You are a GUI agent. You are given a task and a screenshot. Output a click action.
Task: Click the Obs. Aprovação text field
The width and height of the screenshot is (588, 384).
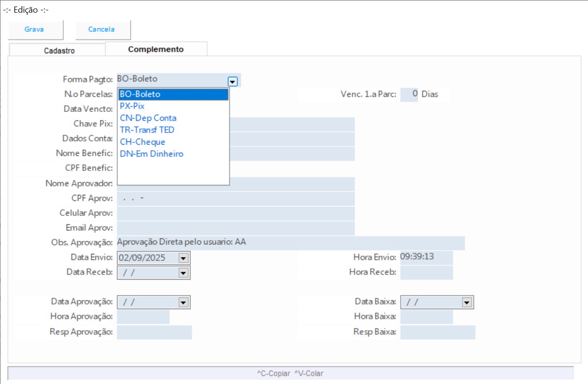click(290, 243)
